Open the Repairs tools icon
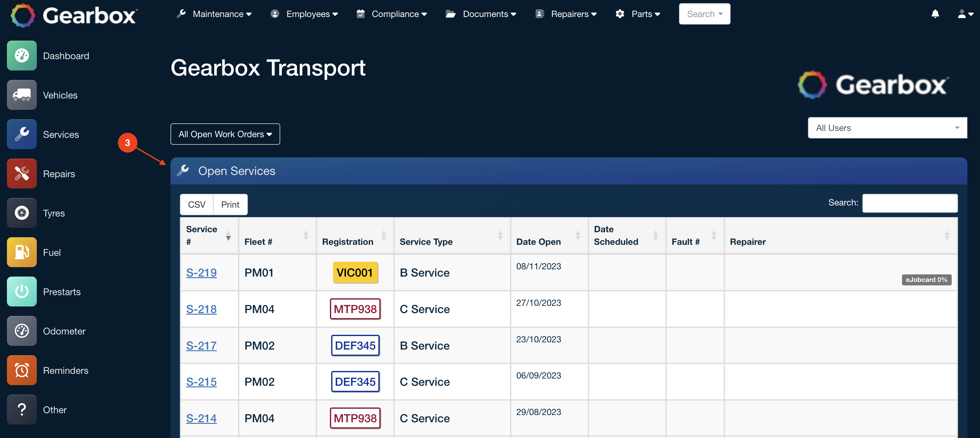Viewport: 980px width, 438px height. coord(22,173)
